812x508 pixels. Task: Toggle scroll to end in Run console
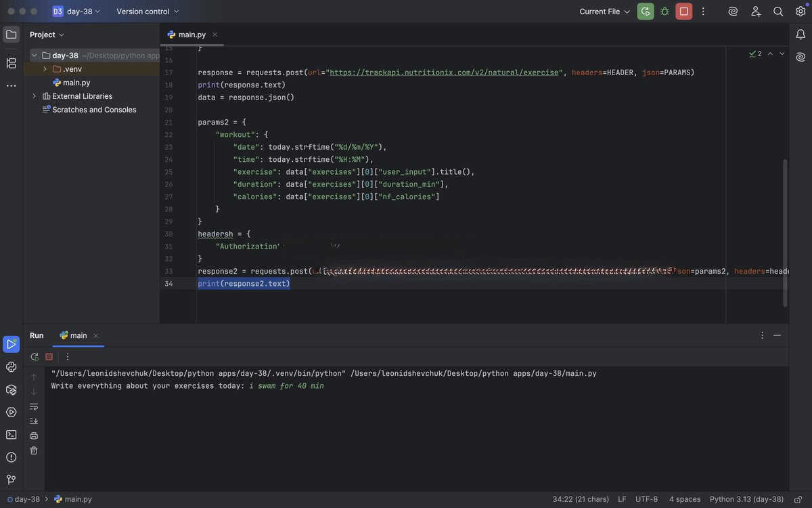pos(34,421)
